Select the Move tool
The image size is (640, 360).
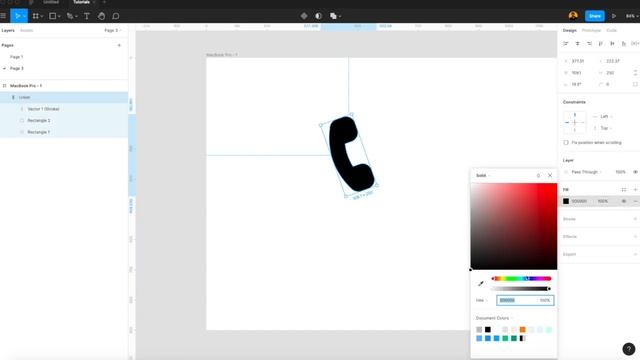coord(17,16)
